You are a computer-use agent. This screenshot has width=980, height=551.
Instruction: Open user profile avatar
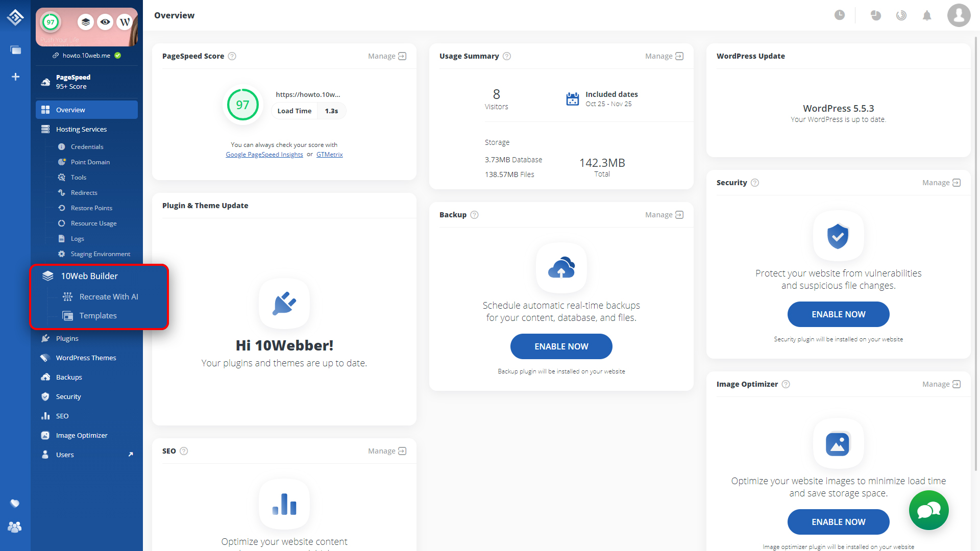click(959, 15)
